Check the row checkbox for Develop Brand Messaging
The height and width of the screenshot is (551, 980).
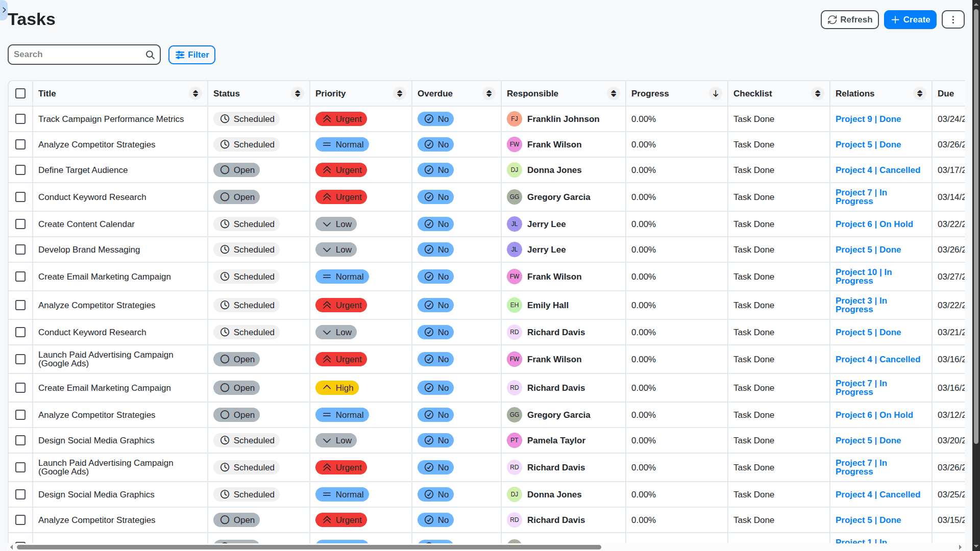[x=20, y=249]
